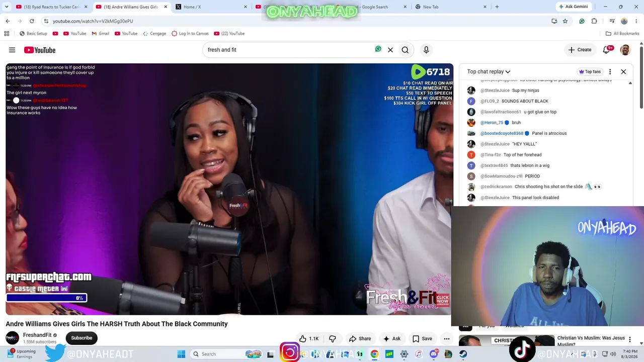The image size is (644, 362).
Task: Ask about this video with the Ask button
Action: [391, 339]
